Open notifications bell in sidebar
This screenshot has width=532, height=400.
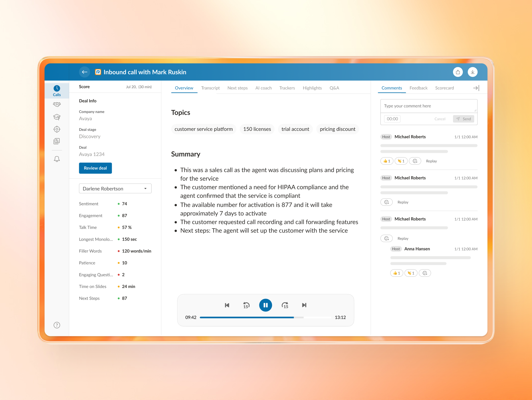57,159
